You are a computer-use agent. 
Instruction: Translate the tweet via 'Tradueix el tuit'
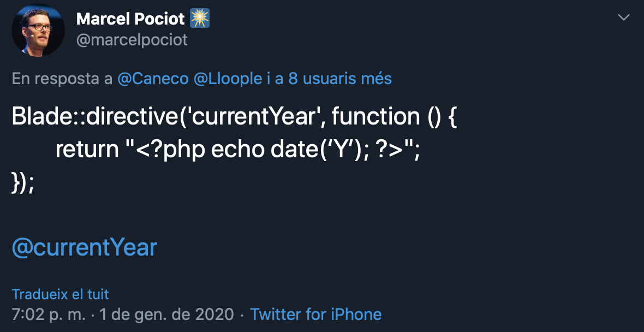(x=60, y=294)
